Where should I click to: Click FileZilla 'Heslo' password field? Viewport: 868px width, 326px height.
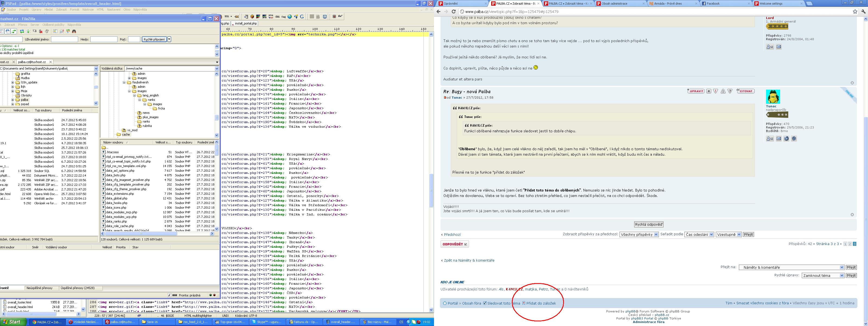pyautogui.click(x=104, y=39)
